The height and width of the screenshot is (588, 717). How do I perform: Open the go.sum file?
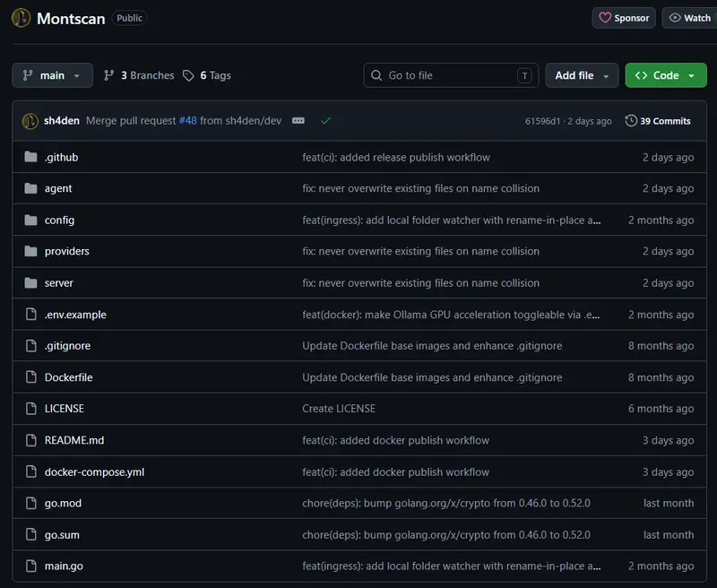pos(62,535)
